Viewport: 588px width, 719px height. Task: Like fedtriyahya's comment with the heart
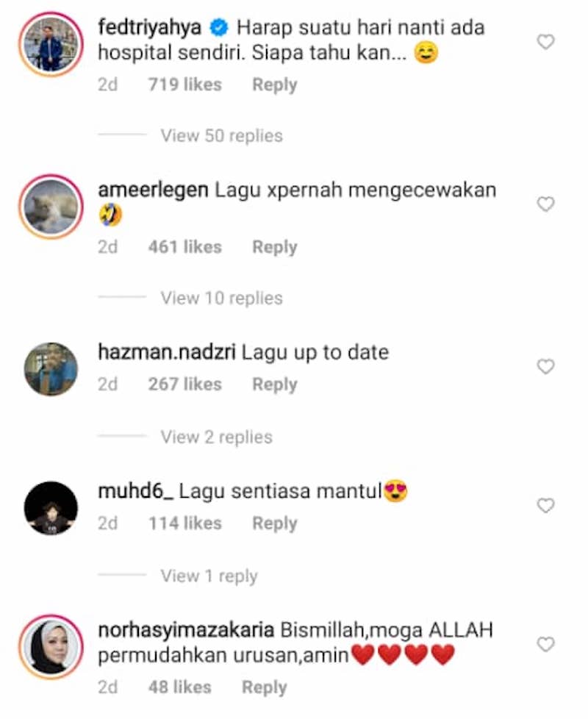(545, 42)
